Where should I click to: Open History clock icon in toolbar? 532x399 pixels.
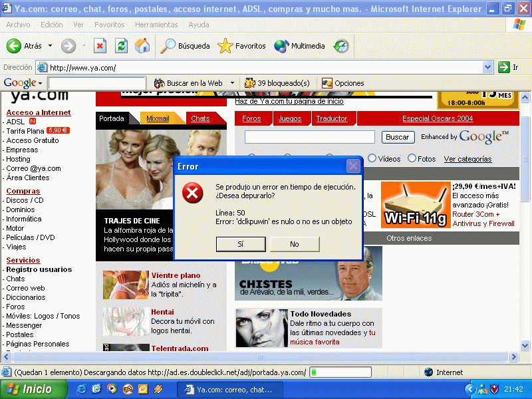point(341,46)
